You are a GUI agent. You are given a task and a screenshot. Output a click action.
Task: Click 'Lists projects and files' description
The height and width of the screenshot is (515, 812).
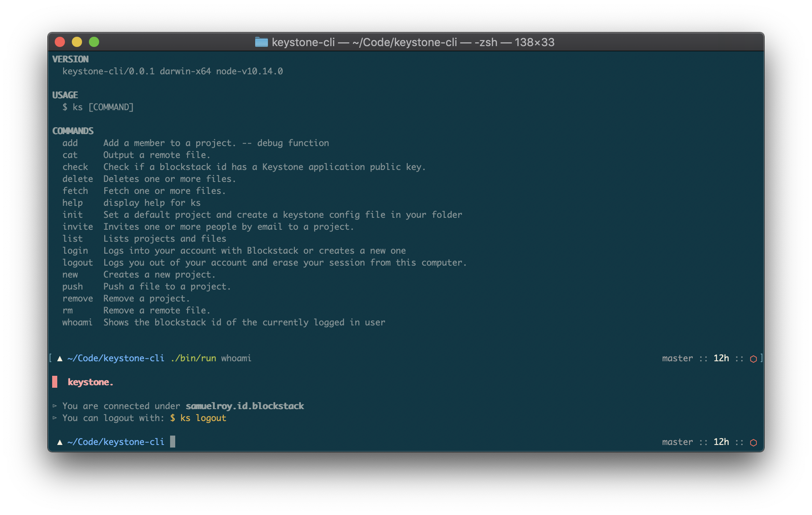[x=165, y=239]
